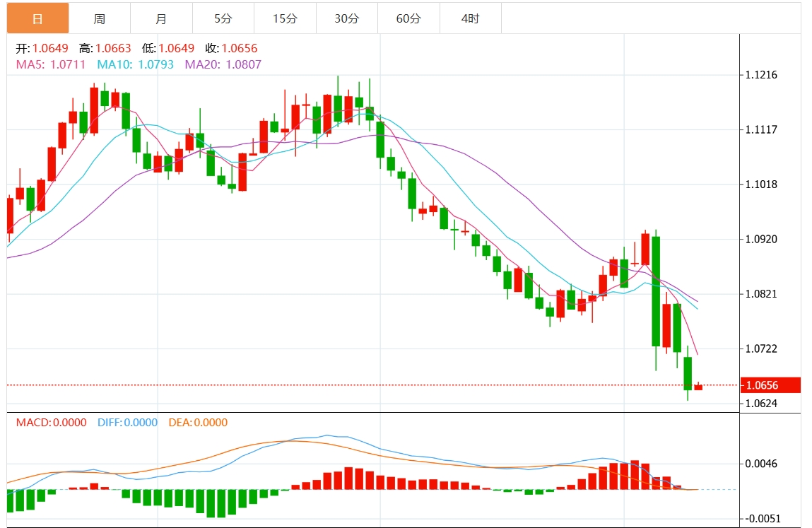The height and width of the screenshot is (528, 812).
Task: Click the DEA indicator label
Action: pyautogui.click(x=199, y=422)
